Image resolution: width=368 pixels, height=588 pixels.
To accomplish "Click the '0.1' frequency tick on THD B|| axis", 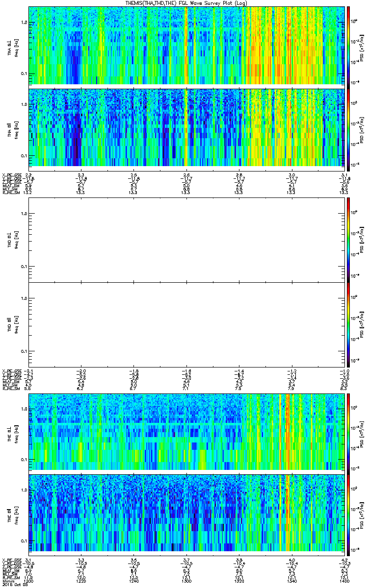I will (24, 352).
